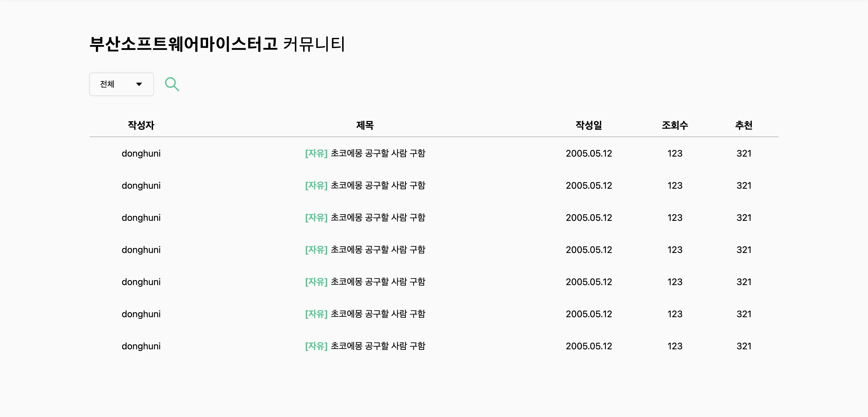The height and width of the screenshot is (417, 868).
Task: Open the second post in the list
Action: pyautogui.click(x=378, y=186)
